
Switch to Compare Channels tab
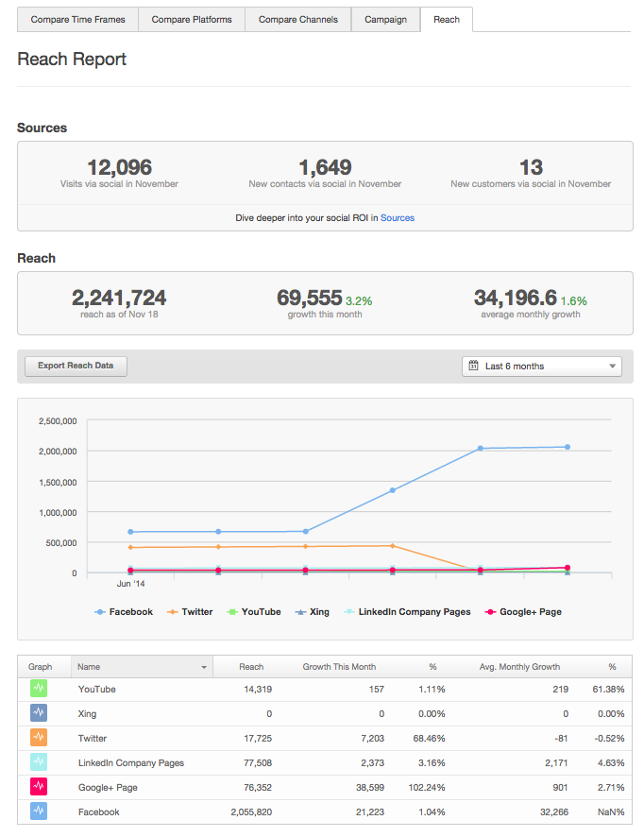coord(298,19)
